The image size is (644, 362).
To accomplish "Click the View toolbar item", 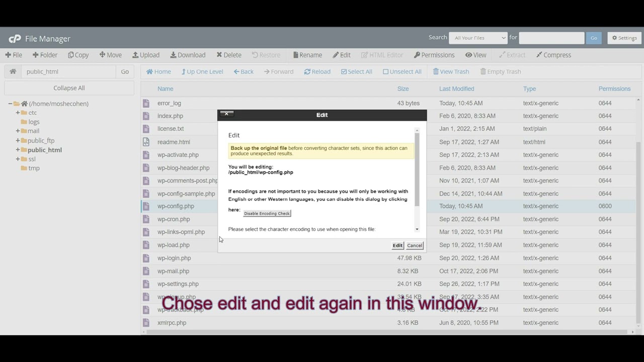I will click(476, 55).
